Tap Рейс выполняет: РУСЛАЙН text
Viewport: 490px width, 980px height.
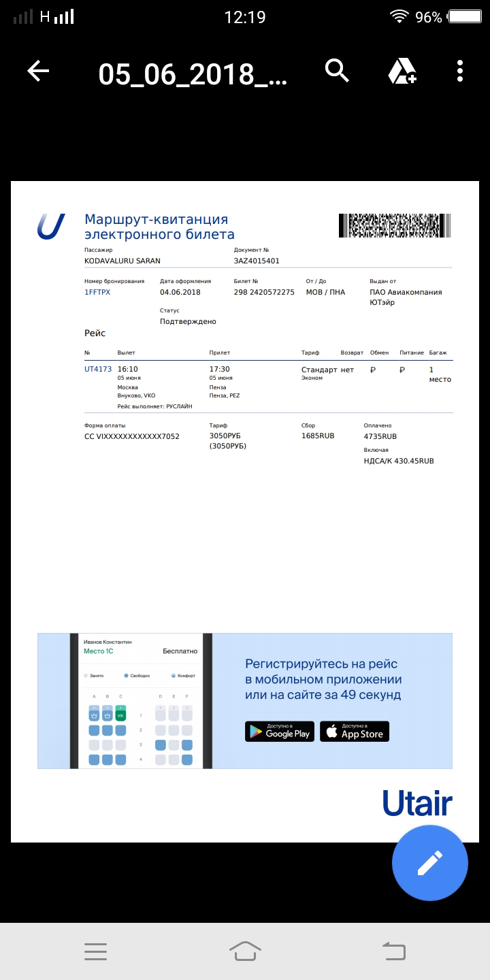tap(155, 406)
